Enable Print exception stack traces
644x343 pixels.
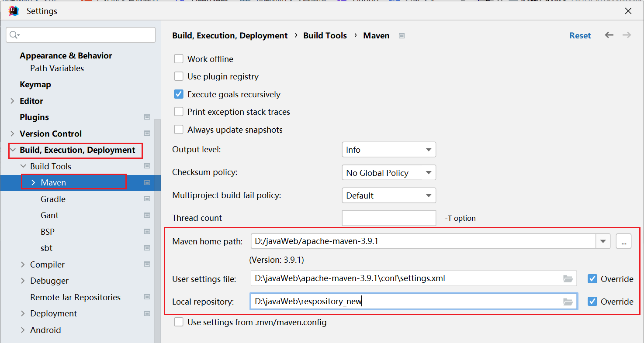(x=179, y=112)
